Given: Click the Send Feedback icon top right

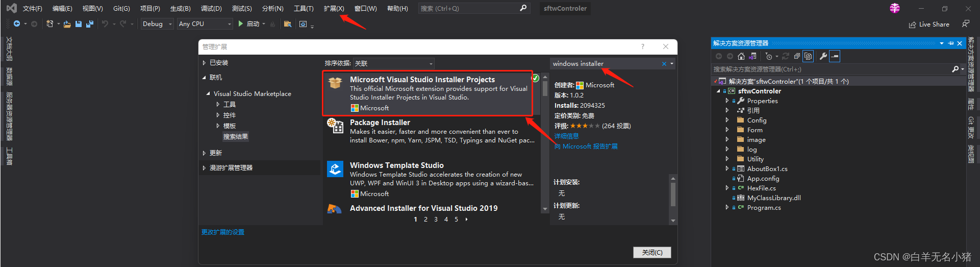Looking at the screenshot, I should (x=965, y=24).
